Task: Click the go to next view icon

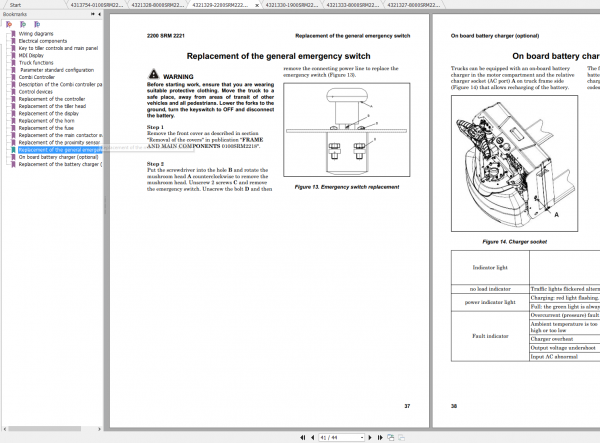Action: point(401,437)
